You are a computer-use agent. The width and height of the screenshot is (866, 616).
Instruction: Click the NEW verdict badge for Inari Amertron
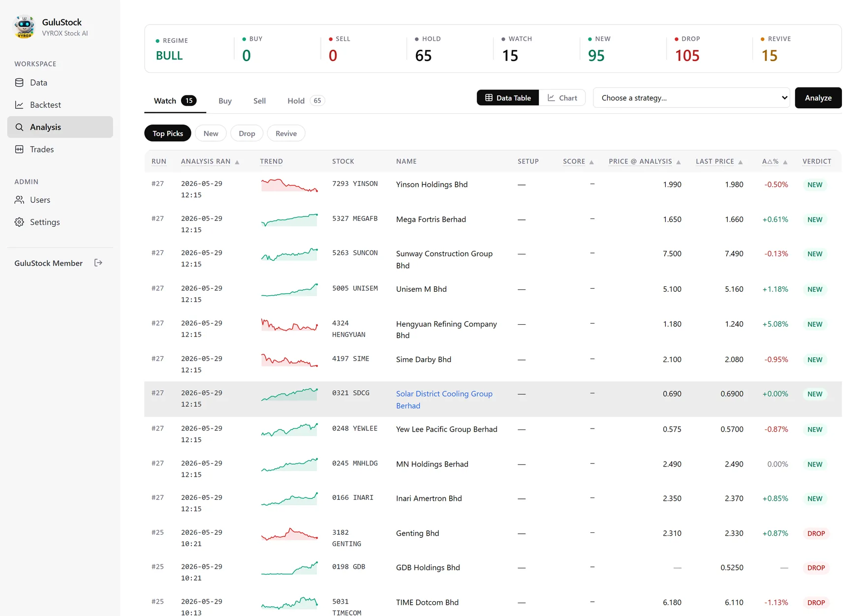pyautogui.click(x=815, y=498)
